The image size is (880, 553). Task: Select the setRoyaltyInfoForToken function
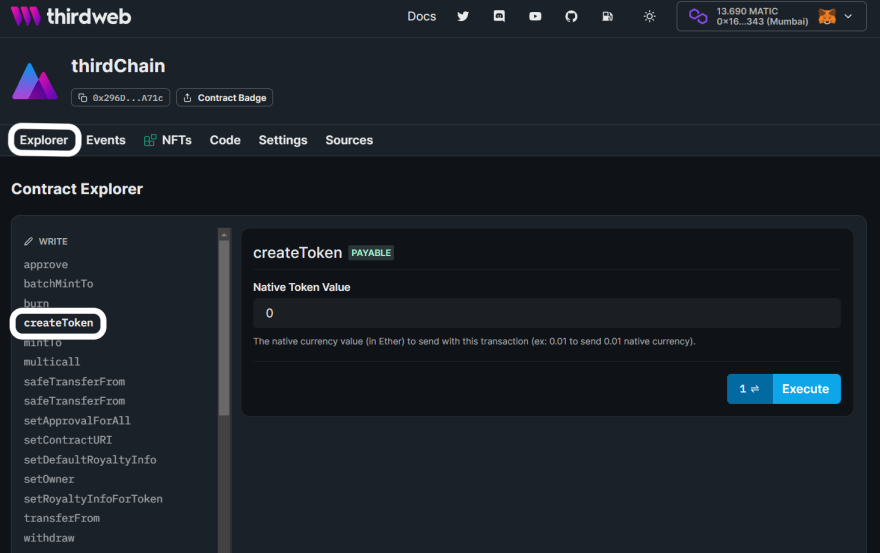(93, 499)
